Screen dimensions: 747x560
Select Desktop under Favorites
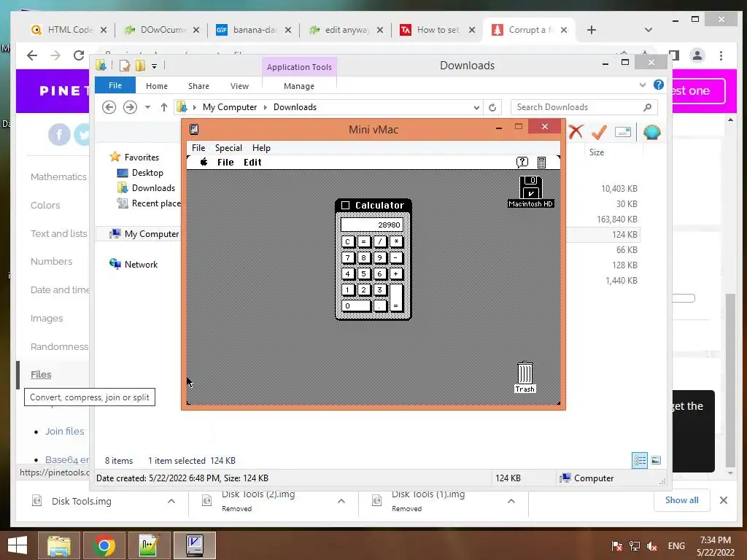(147, 172)
